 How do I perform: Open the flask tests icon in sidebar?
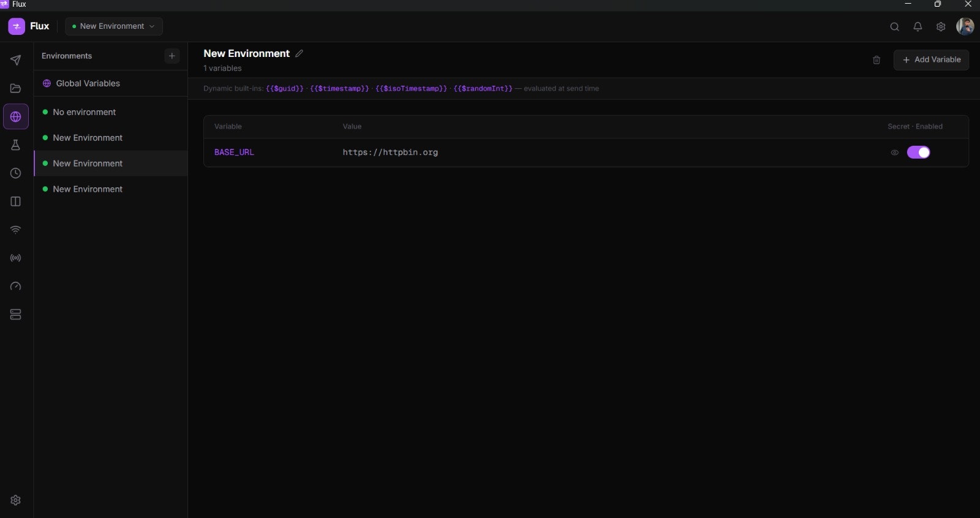tap(16, 145)
